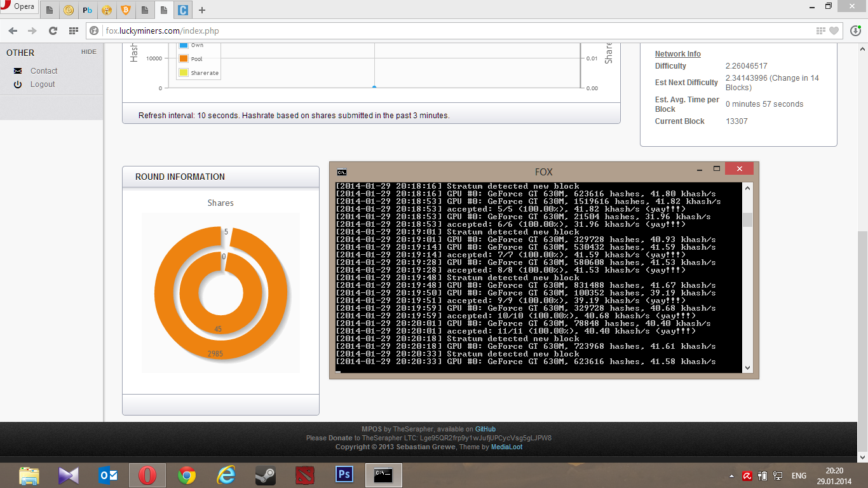868x488 pixels.
Task: Click HIDE in the OTHER sidebar section
Action: tap(89, 52)
